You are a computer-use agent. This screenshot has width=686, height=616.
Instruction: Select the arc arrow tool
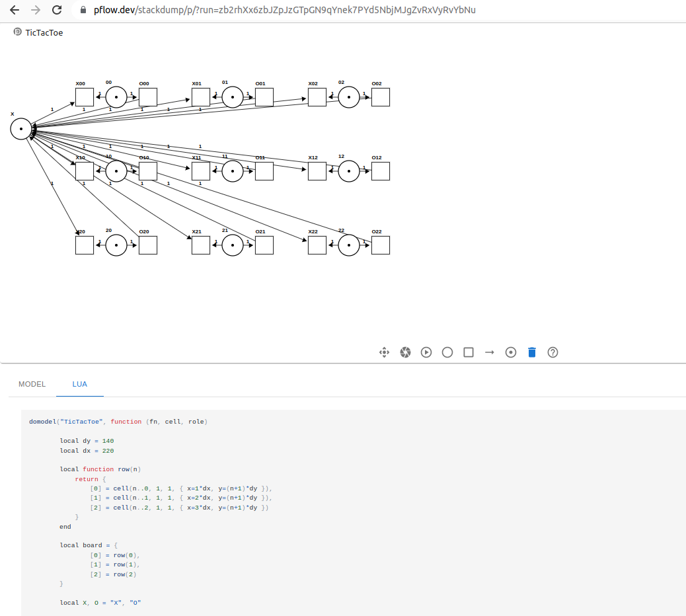tap(490, 352)
